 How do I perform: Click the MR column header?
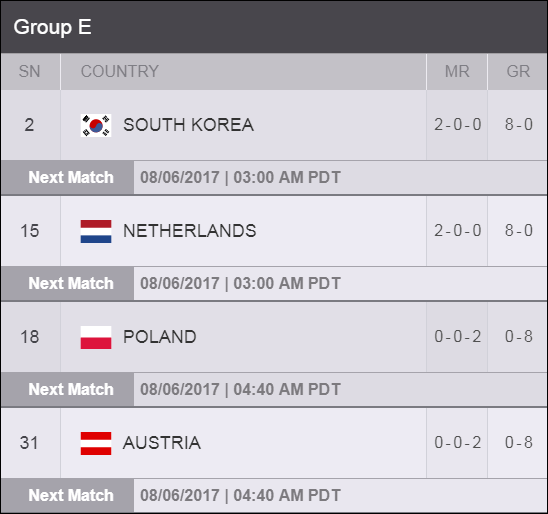[x=457, y=71]
